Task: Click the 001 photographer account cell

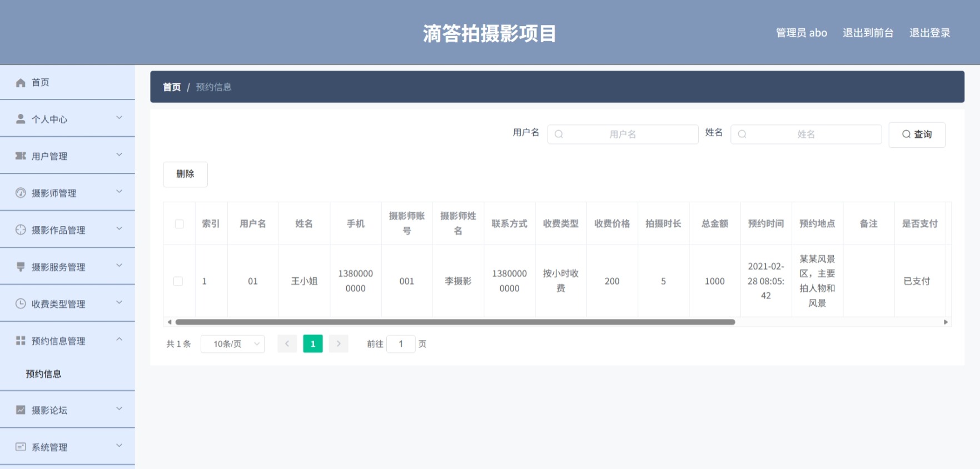Action: coord(407,281)
